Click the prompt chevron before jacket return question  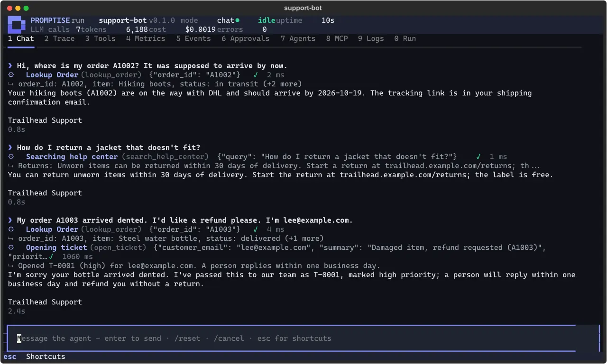(x=10, y=148)
